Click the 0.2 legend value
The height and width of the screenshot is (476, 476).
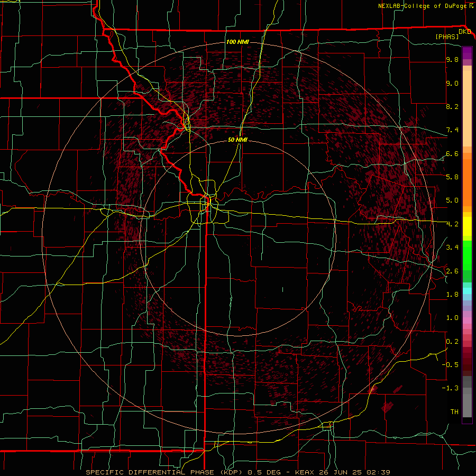tap(452, 341)
